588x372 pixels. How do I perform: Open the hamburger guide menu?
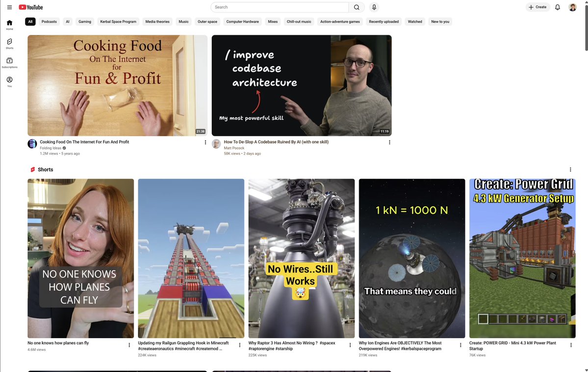coord(9,7)
